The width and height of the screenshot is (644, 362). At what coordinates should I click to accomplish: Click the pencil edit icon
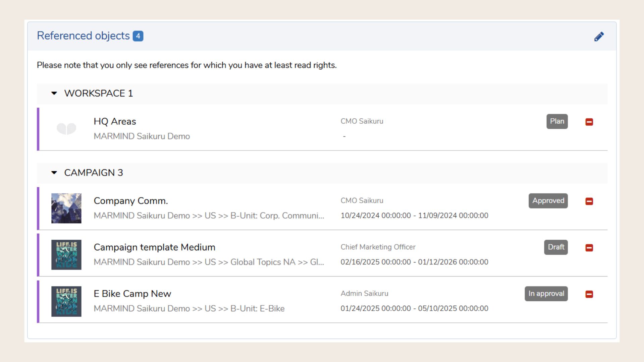click(599, 37)
